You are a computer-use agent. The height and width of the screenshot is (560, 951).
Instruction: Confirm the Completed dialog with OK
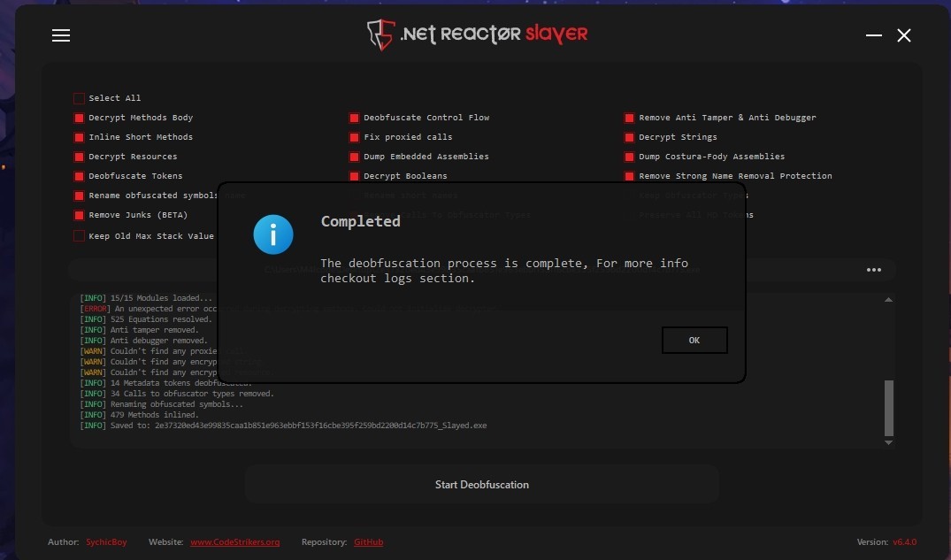coord(694,341)
